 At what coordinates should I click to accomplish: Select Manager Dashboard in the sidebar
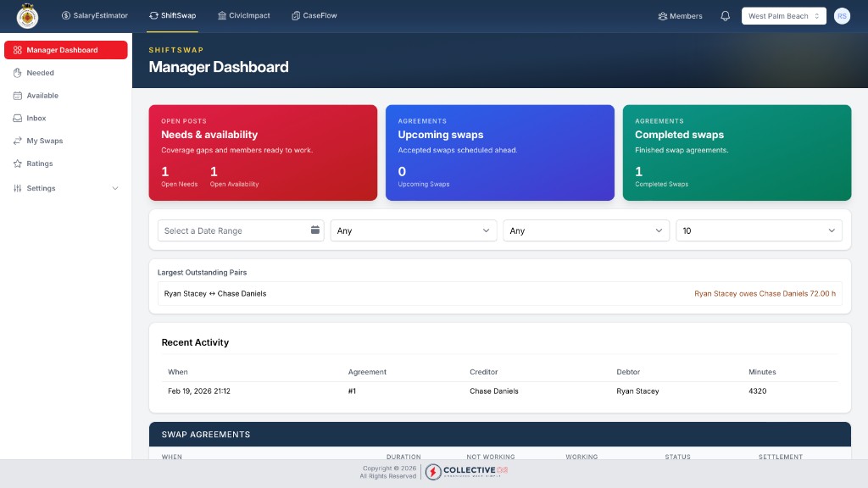coord(66,50)
